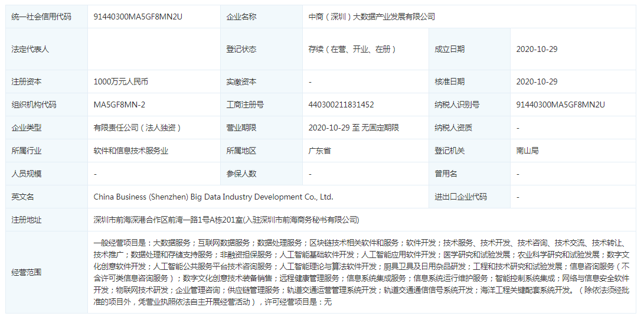Click the 注册资本 label

(27, 81)
